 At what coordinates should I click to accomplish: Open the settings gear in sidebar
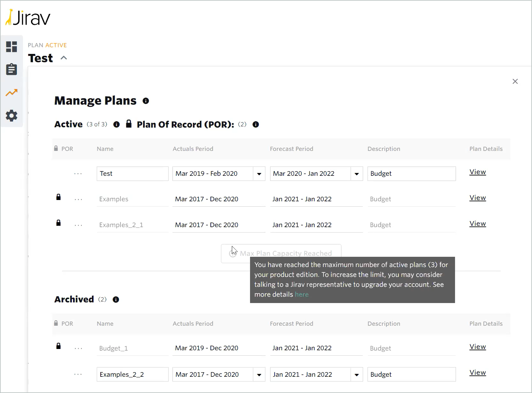[11, 115]
